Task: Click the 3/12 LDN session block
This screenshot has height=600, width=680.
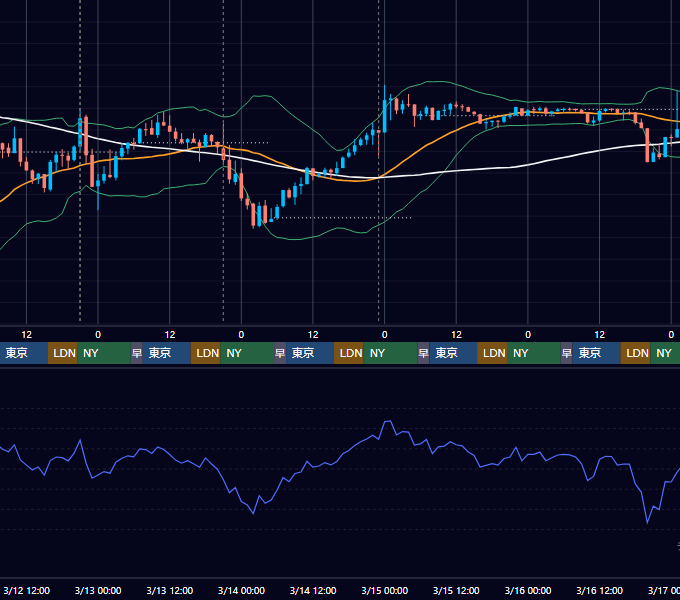Action: pyautogui.click(x=62, y=353)
